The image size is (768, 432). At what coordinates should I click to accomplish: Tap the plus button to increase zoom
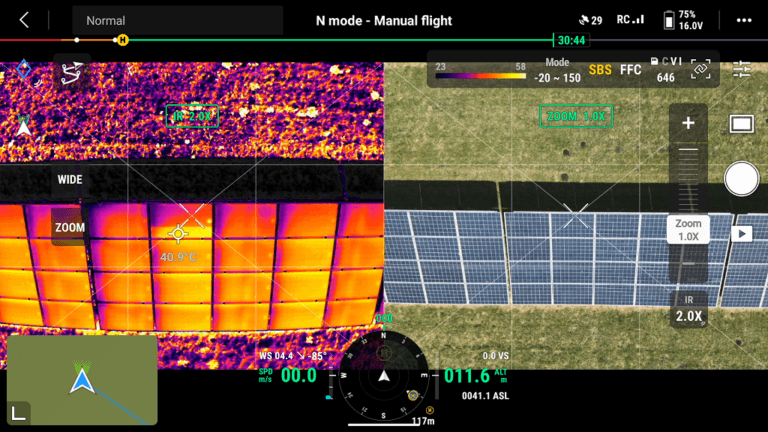click(688, 123)
